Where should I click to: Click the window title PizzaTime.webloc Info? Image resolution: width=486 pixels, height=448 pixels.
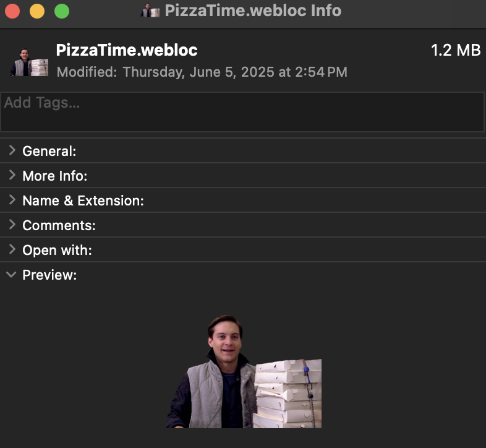[253, 11]
